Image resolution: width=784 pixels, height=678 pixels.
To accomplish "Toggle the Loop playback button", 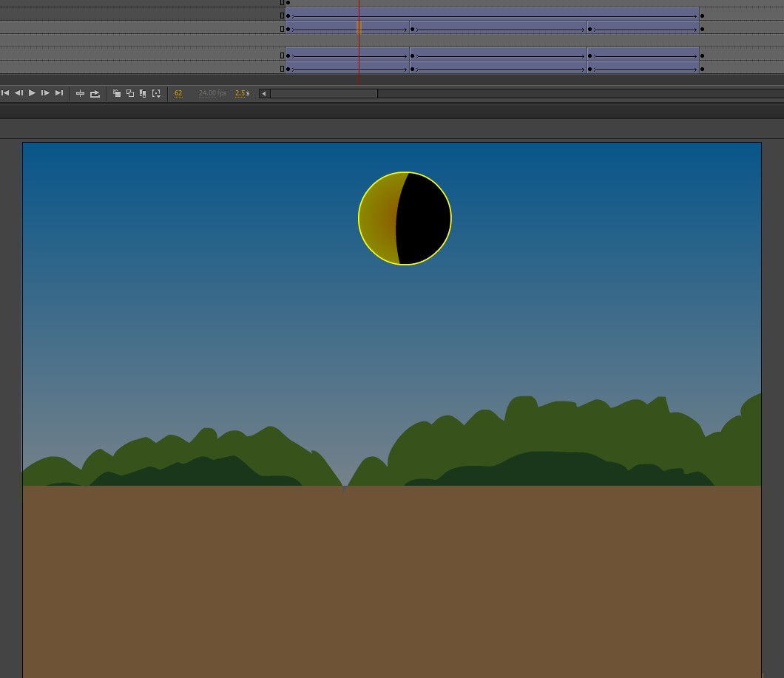I will [95, 93].
